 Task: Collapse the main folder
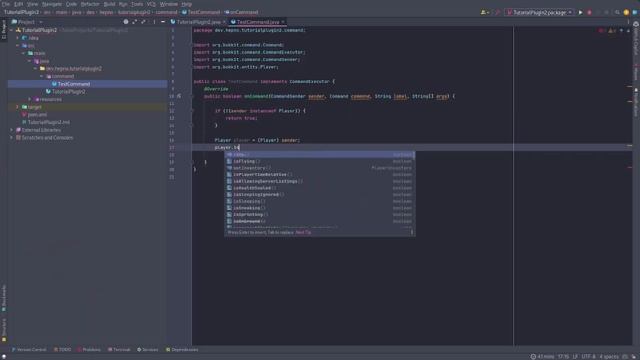point(23,53)
